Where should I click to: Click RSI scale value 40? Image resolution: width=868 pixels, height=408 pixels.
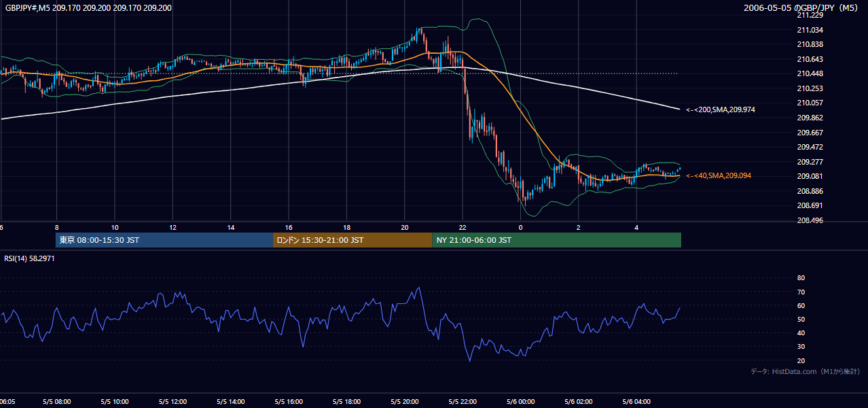[x=801, y=333]
